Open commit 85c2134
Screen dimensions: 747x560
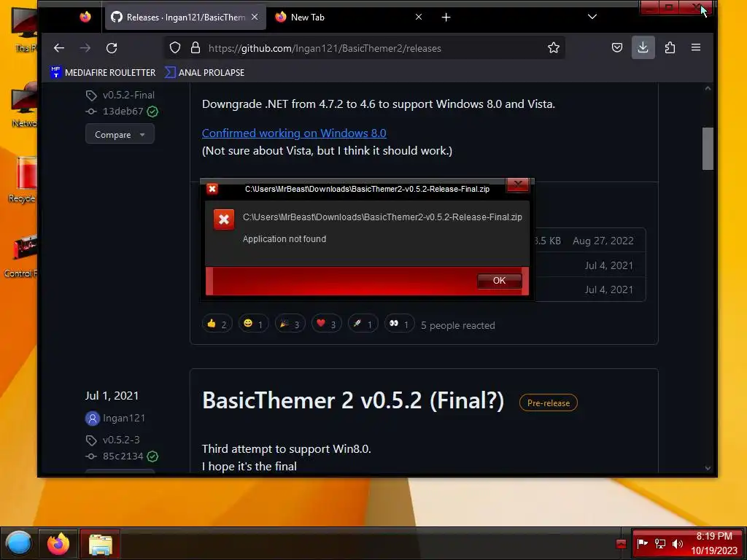(123, 456)
